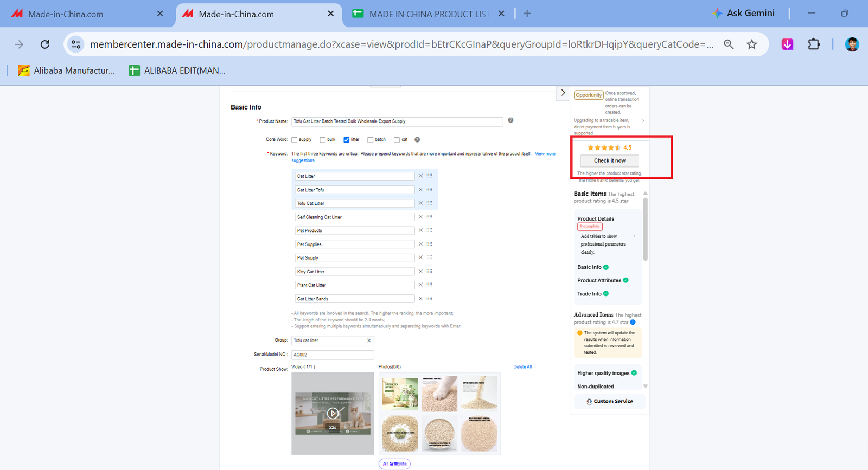The width and height of the screenshot is (868, 470).
Task: Reload the page with the refresh icon
Action: pyautogui.click(x=45, y=44)
